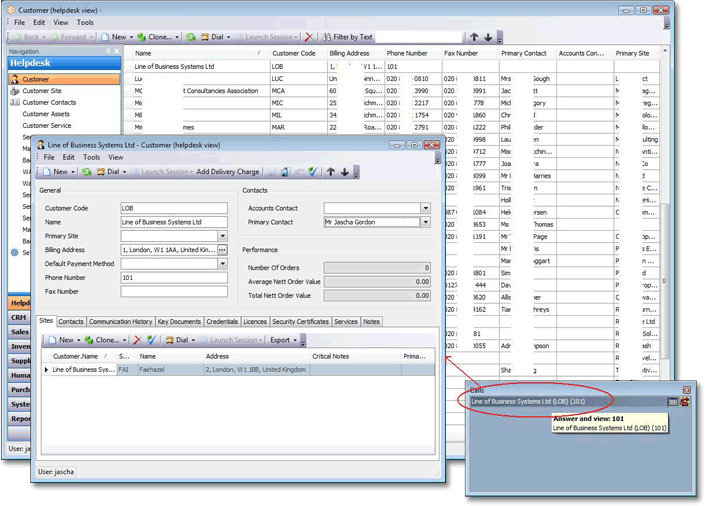Click the down arrow in the main Customer window toolbar

click(488, 37)
